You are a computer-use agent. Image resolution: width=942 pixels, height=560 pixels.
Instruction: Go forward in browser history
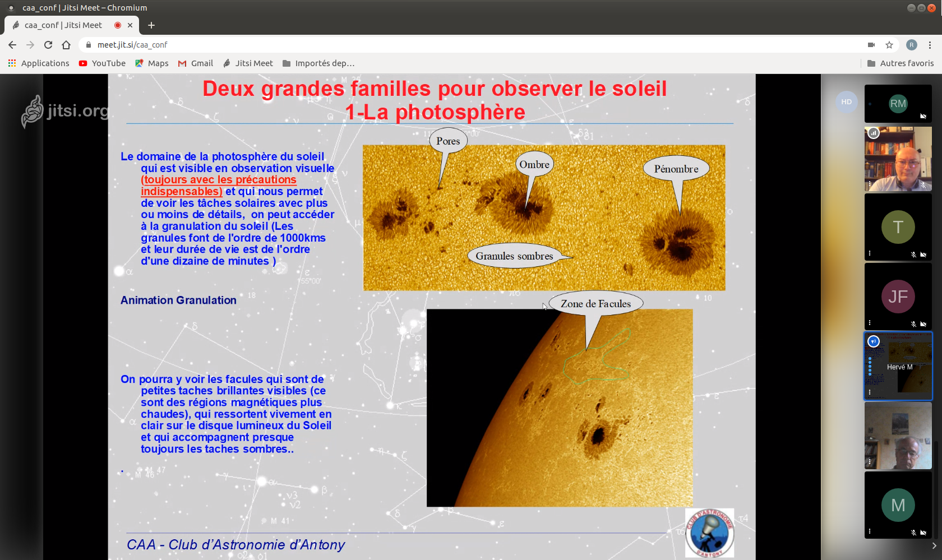coord(30,45)
